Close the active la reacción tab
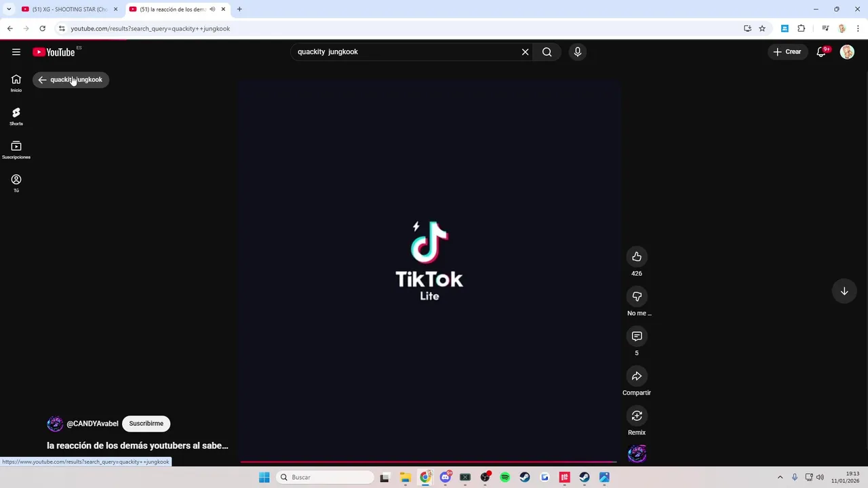 pyautogui.click(x=223, y=9)
